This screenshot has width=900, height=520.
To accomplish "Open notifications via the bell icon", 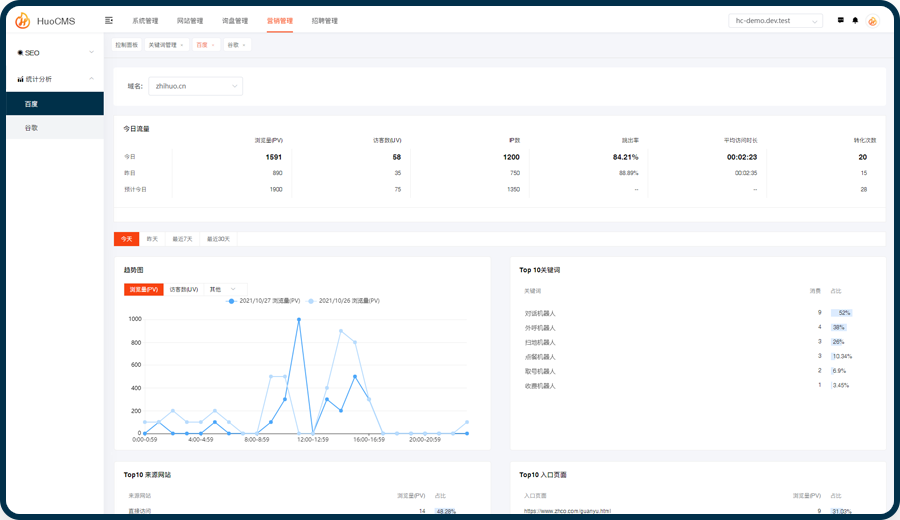I will [x=855, y=20].
